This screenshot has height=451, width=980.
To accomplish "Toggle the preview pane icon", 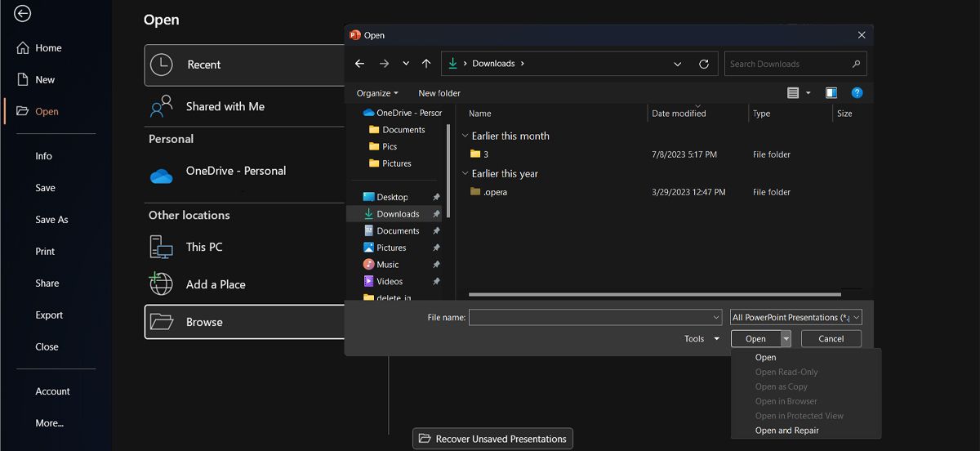I will tap(831, 93).
